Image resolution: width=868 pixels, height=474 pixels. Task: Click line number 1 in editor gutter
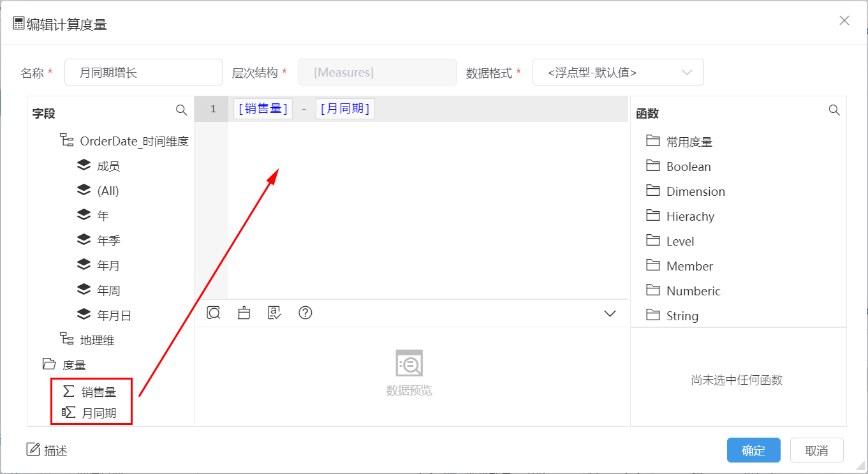click(213, 109)
